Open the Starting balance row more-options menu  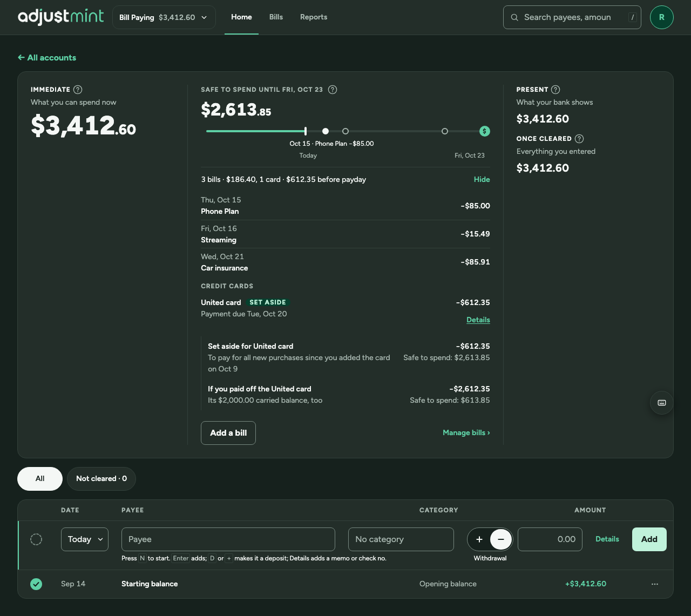click(x=655, y=584)
